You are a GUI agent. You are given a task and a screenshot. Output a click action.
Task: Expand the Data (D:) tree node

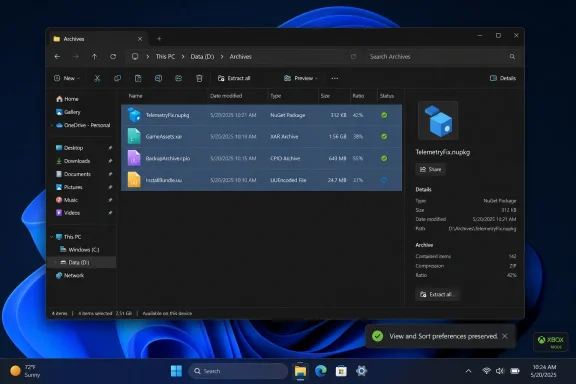pyautogui.click(x=55, y=262)
